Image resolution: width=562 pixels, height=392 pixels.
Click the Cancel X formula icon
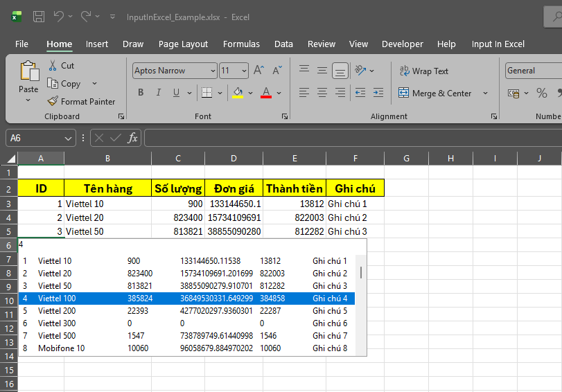pyautogui.click(x=99, y=138)
